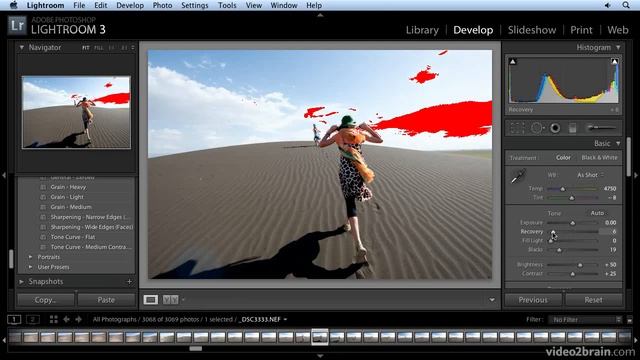Image resolution: width=640 pixels, height=360 pixels.
Task: Click the Copy... button
Action: pyautogui.click(x=46, y=300)
